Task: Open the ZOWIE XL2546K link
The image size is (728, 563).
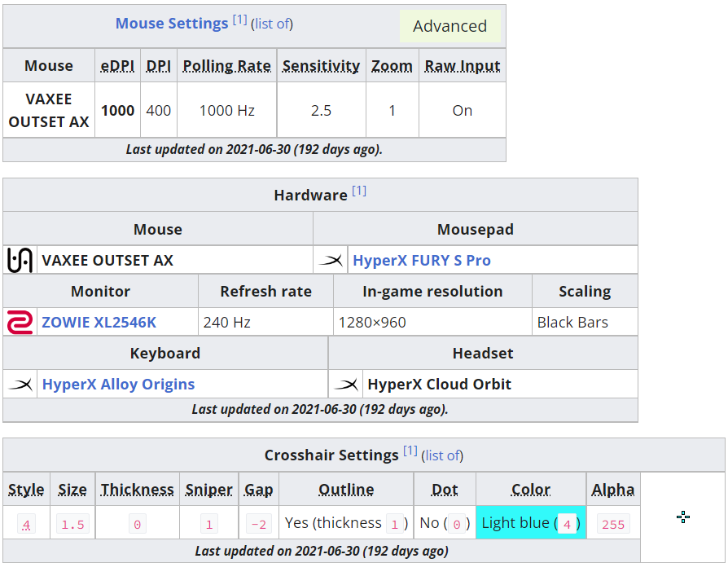Action: (x=99, y=323)
